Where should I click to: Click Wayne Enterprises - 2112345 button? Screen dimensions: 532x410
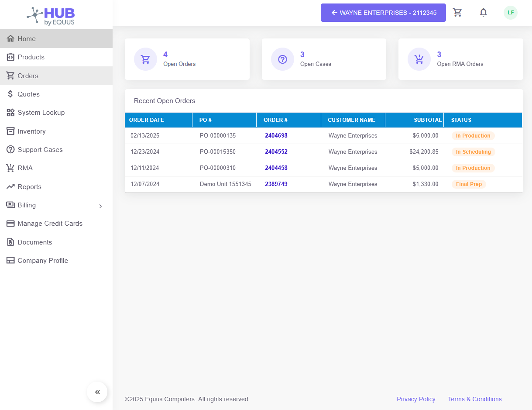pyautogui.click(x=383, y=13)
